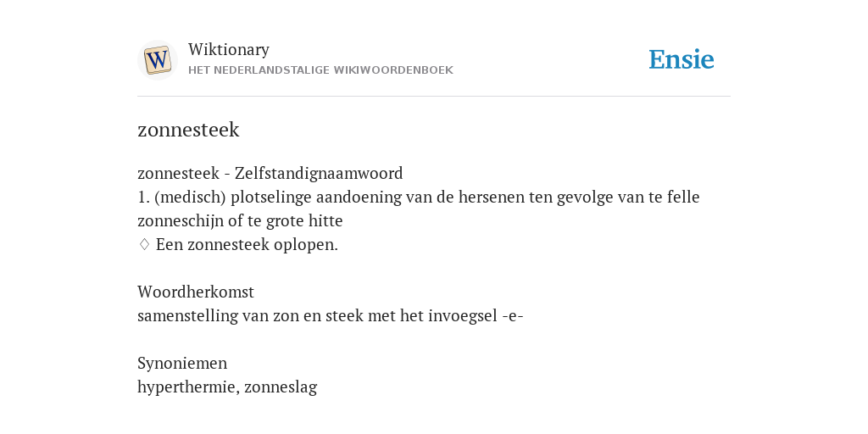Image resolution: width=868 pixels, height=434 pixels.
Task: Click the Het Nederlandstalige Wikiwoordenboek subtitle
Action: click(x=320, y=70)
